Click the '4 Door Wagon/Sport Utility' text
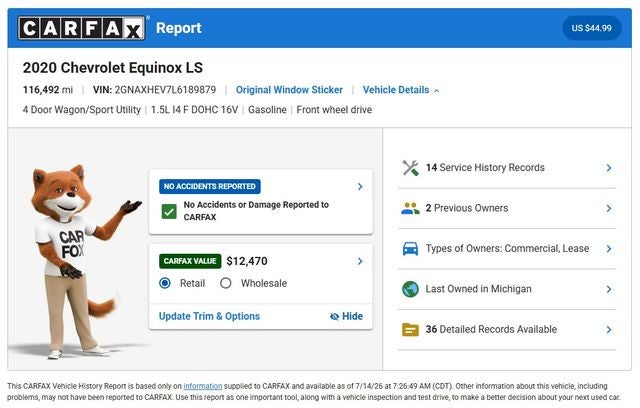 pos(82,110)
